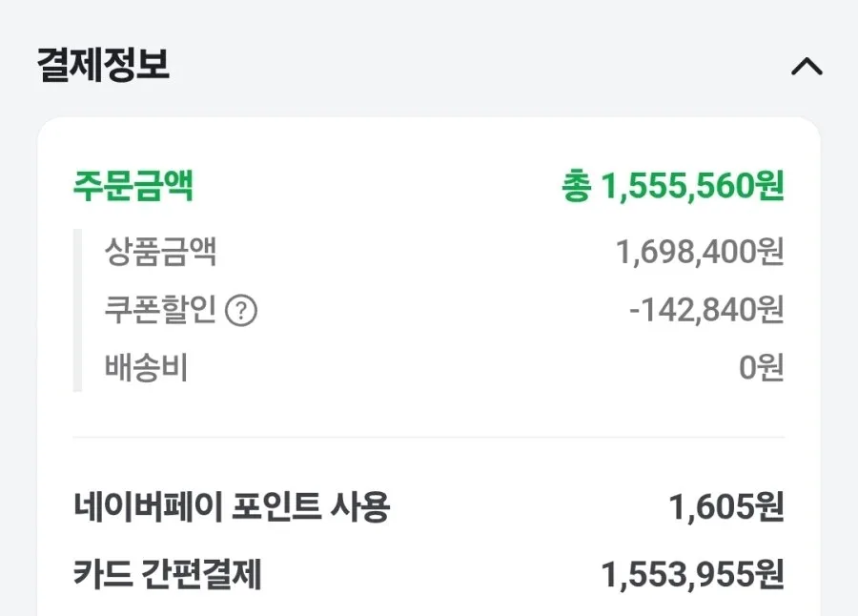This screenshot has width=858, height=616.
Task: Click the word 총 before the total
Action: tap(577, 186)
